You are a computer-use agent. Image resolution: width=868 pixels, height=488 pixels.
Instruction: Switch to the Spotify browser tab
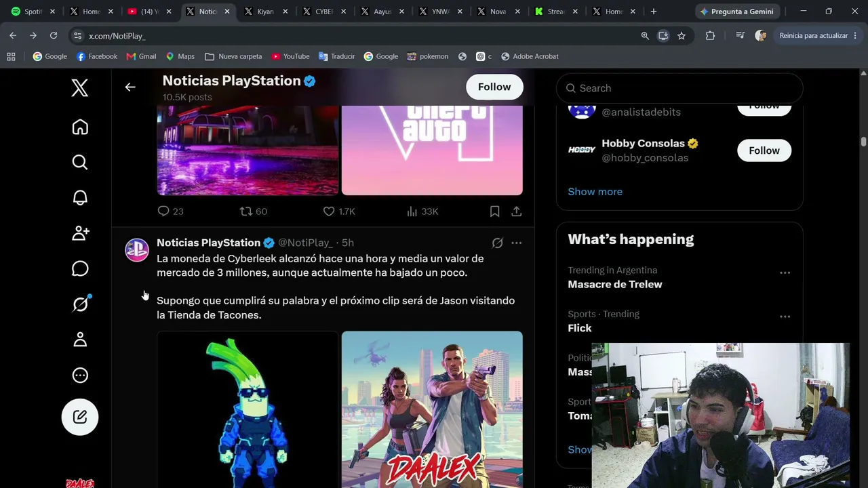[34, 12]
